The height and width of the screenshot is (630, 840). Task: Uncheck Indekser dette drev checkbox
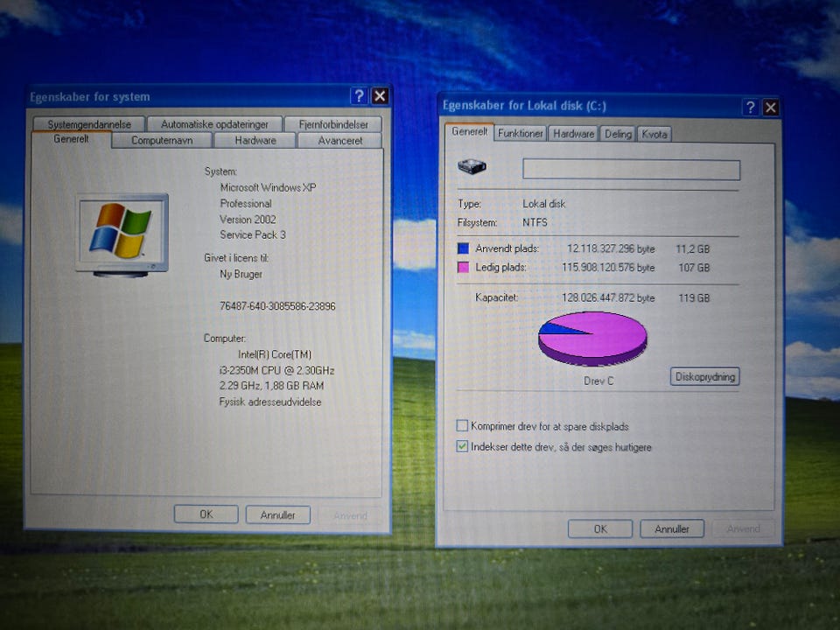(x=462, y=446)
